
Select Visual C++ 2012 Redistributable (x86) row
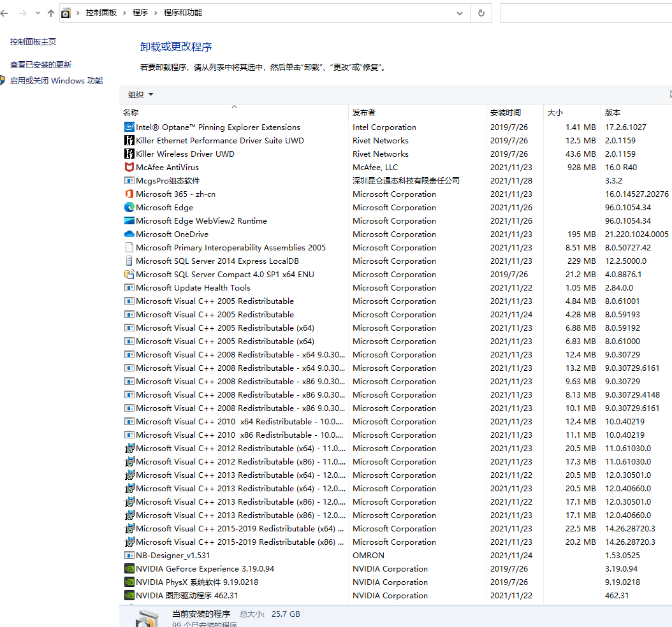(x=395, y=462)
